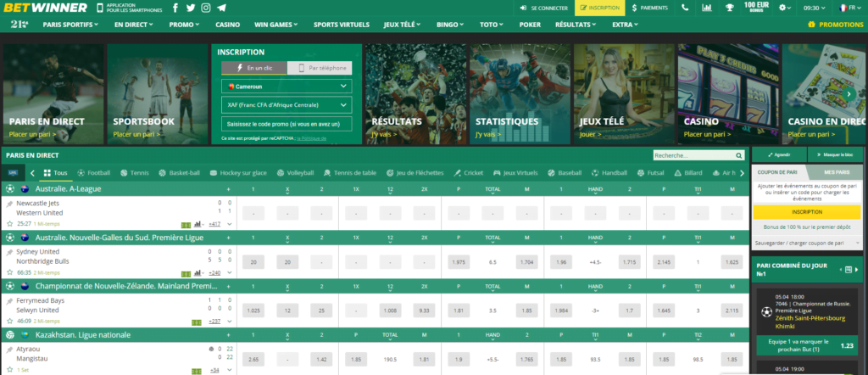Open the FR language selector
The image size is (868, 375).
pyautogui.click(x=848, y=8)
